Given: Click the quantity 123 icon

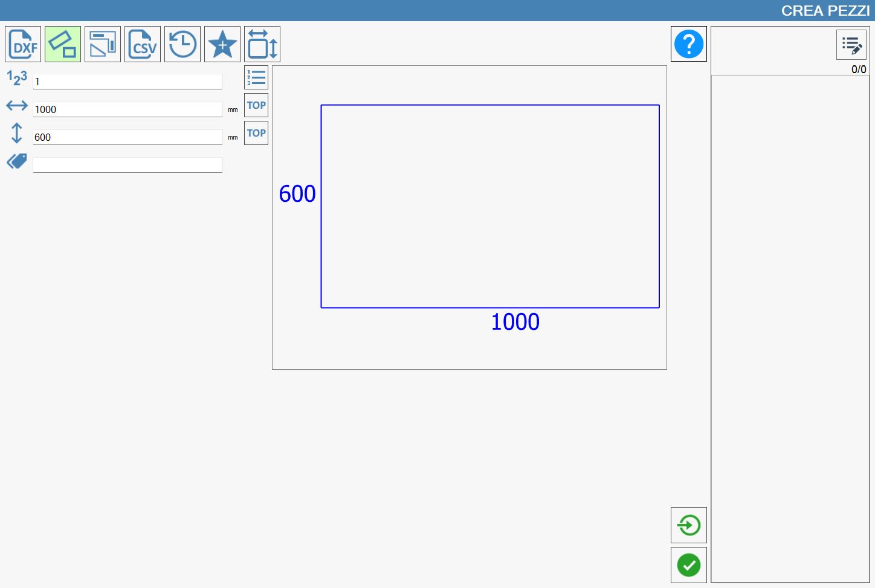Looking at the screenshot, I should tap(17, 78).
